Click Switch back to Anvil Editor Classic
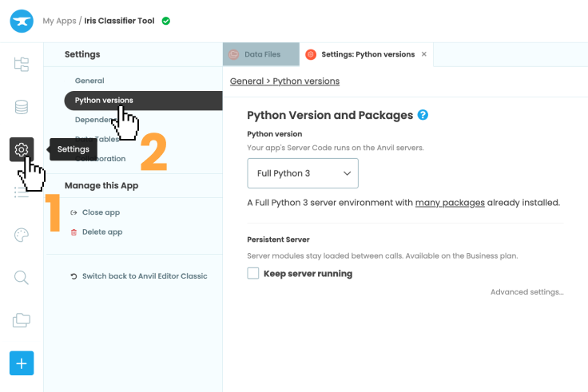 coord(144,276)
